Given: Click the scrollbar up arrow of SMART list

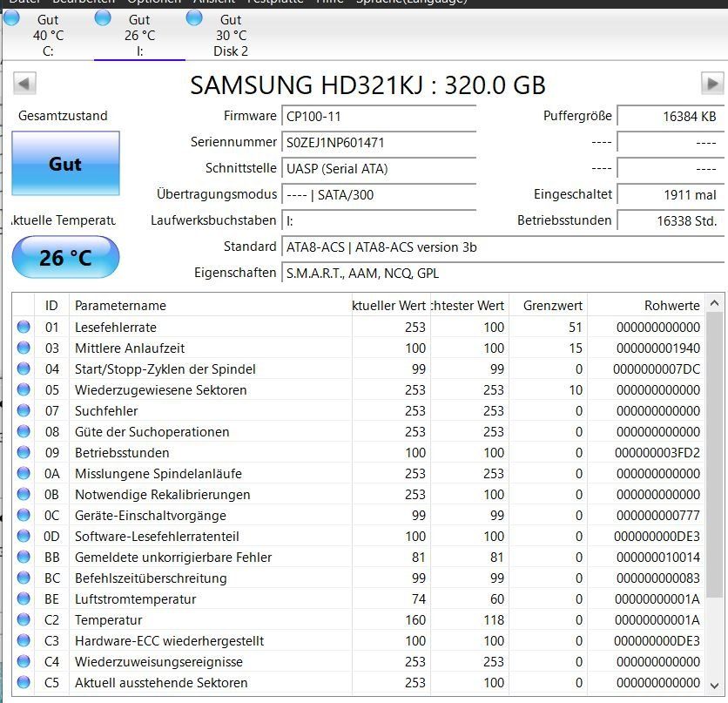Looking at the screenshot, I should point(715,303).
